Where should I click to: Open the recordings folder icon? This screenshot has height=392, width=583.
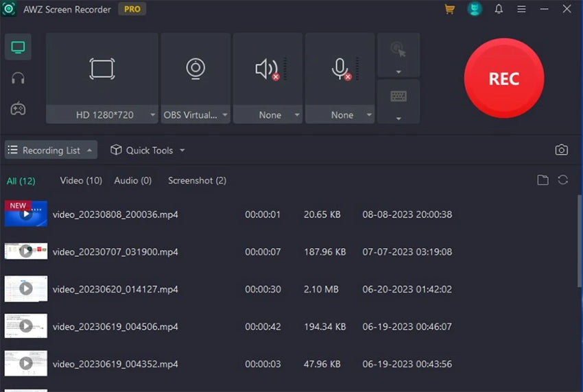543,180
